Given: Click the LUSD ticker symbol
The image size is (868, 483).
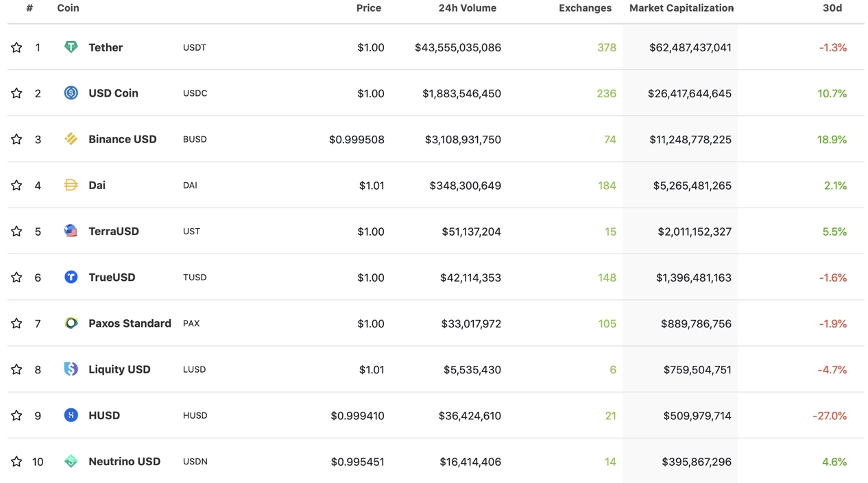Looking at the screenshot, I should (195, 369).
